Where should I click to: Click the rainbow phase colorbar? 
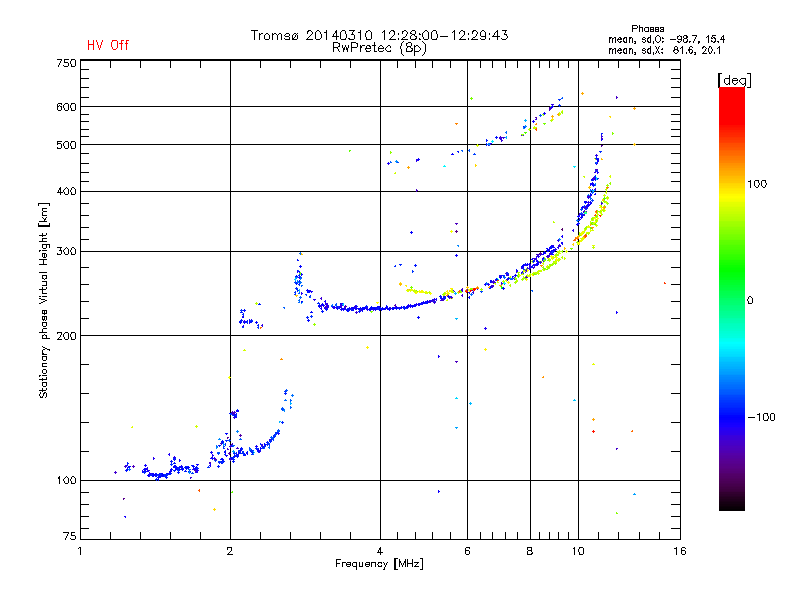point(732,298)
